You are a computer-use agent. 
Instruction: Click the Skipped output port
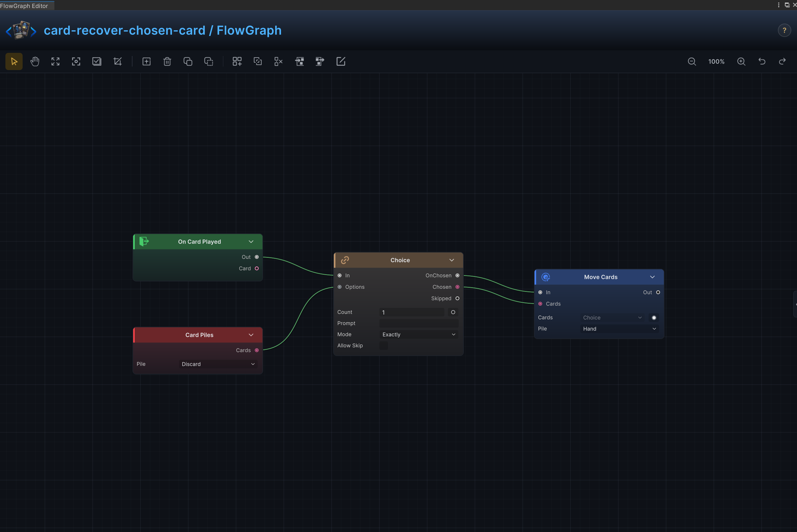457,299
